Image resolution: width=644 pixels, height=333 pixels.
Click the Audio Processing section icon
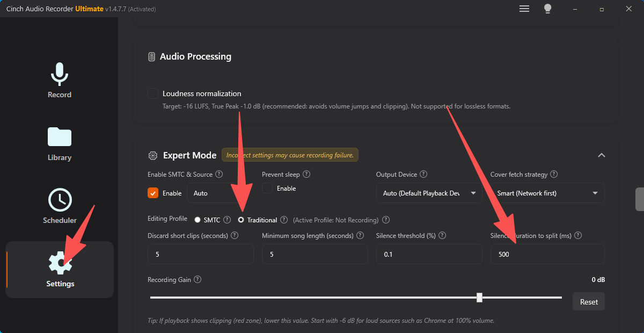click(x=151, y=56)
